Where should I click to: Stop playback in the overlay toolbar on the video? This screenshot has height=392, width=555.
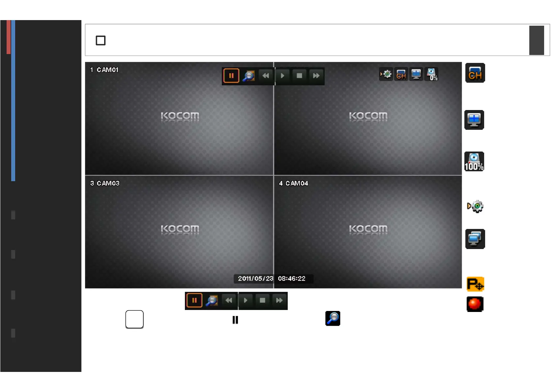click(x=299, y=76)
